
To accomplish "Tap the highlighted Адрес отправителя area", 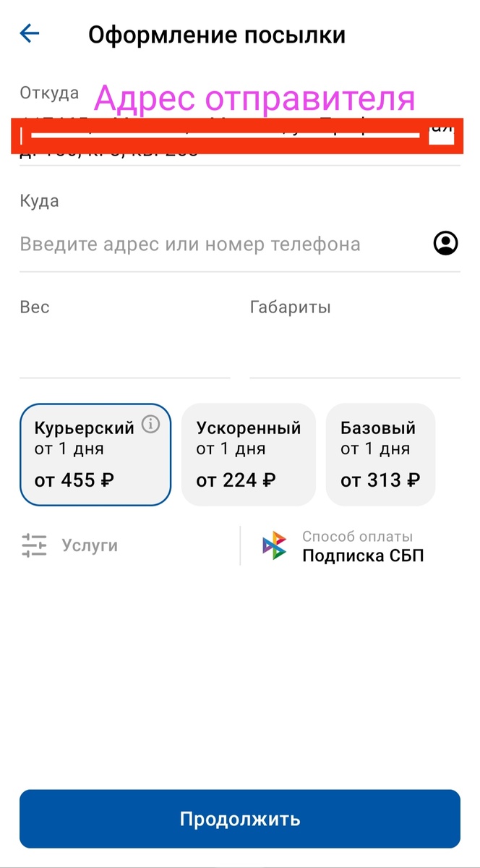I will [x=239, y=135].
